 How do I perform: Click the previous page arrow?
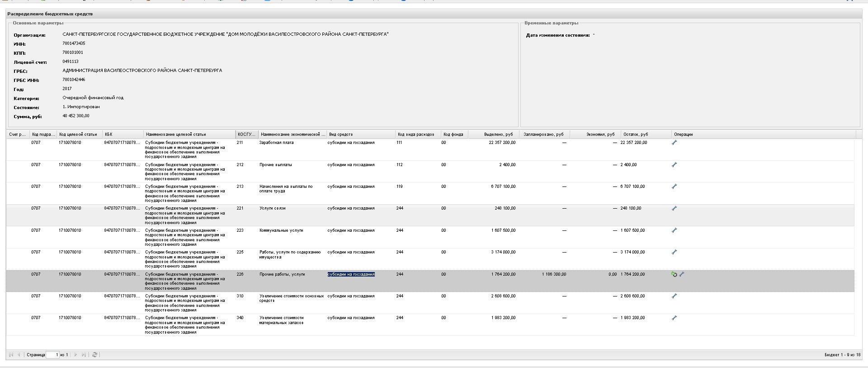click(19, 355)
